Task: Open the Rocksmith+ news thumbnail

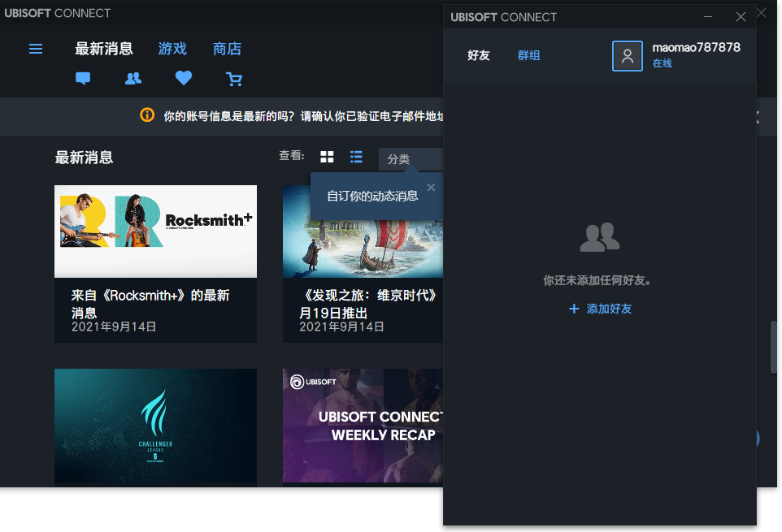Action: tap(155, 231)
